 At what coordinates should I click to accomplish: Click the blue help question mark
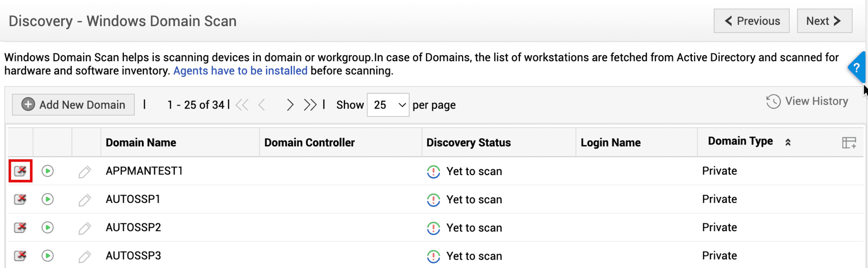tap(856, 68)
